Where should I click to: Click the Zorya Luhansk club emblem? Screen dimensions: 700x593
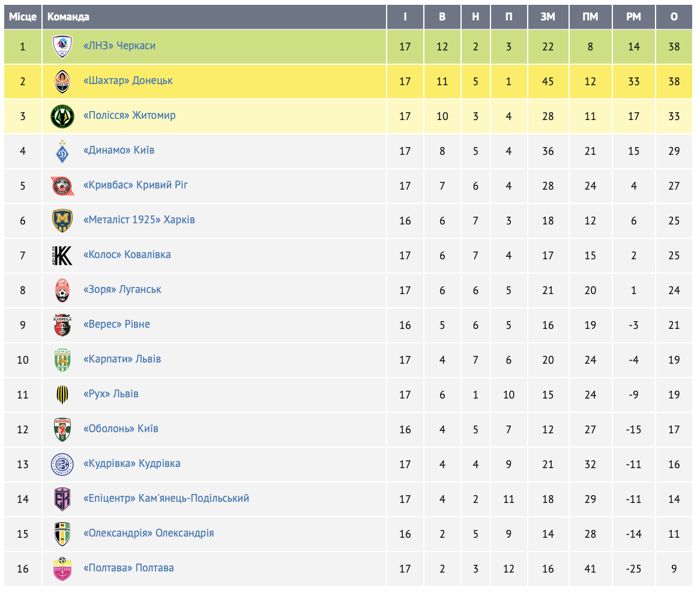(x=62, y=290)
